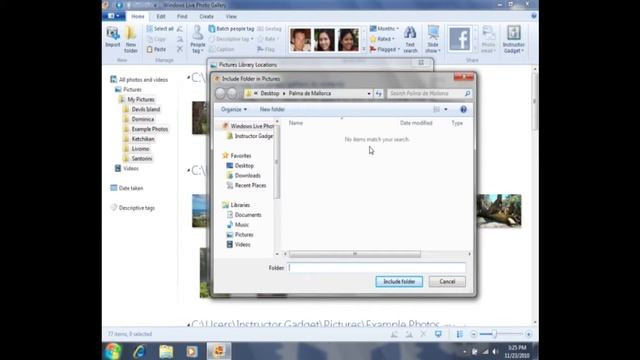Select Recent Places under Favorites

246,185
